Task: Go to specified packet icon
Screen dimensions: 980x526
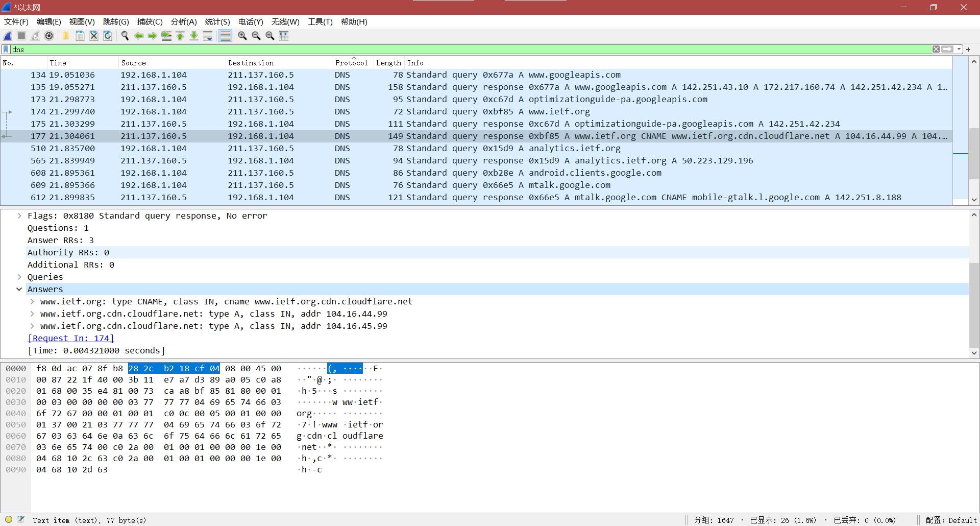Action: tap(166, 36)
